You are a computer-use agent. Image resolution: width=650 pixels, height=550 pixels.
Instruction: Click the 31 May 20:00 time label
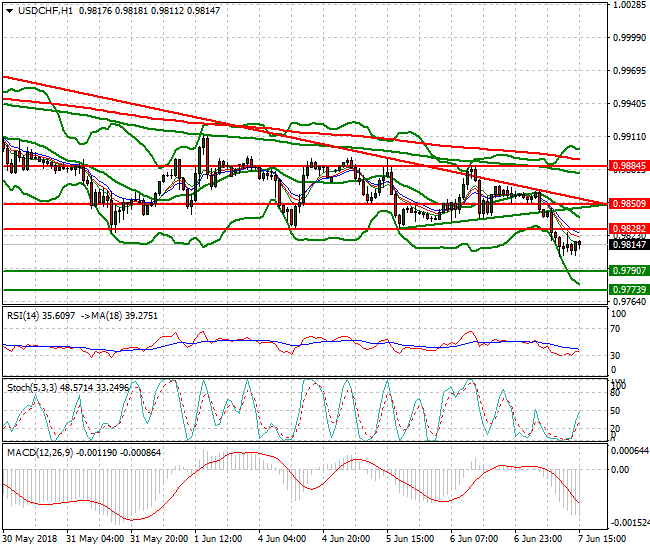tap(159, 539)
